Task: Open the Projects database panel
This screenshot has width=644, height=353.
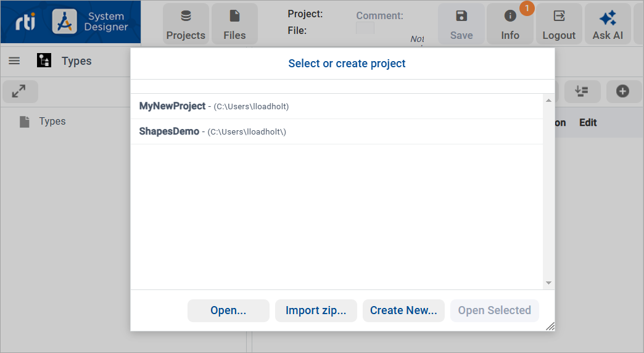Action: [x=186, y=24]
